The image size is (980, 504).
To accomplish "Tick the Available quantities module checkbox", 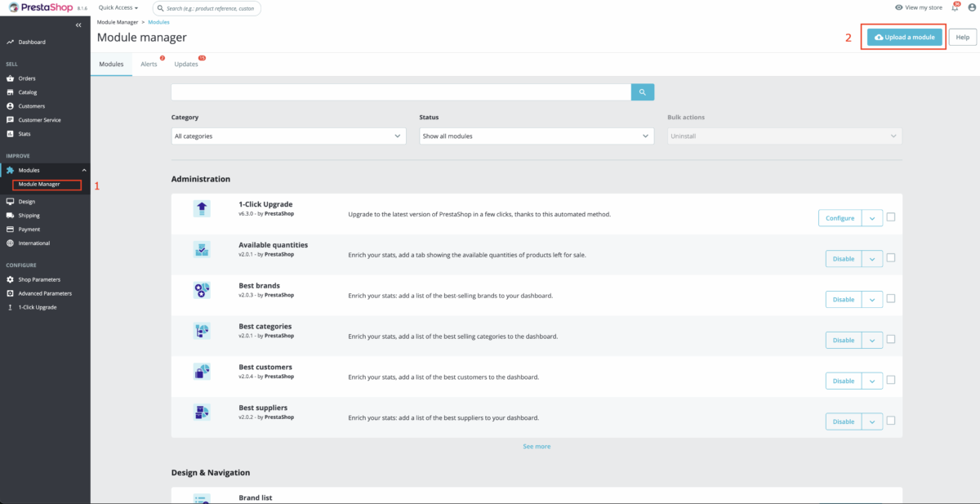I will (x=891, y=257).
